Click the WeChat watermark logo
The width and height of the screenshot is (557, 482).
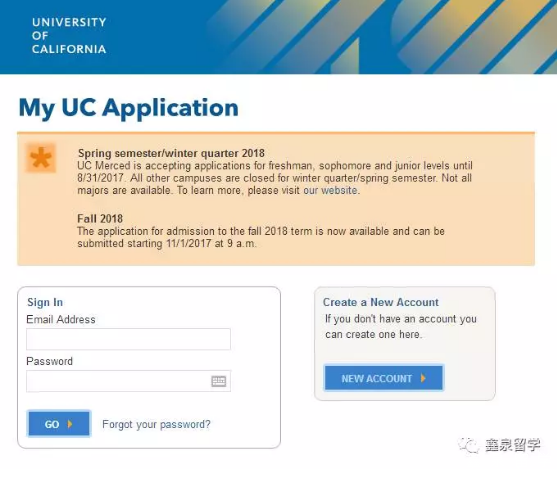(468, 445)
